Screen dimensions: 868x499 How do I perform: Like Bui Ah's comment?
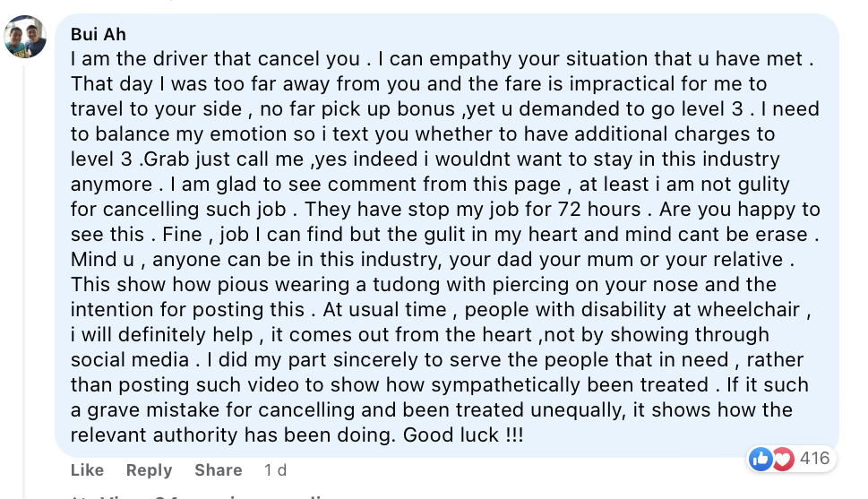point(87,470)
